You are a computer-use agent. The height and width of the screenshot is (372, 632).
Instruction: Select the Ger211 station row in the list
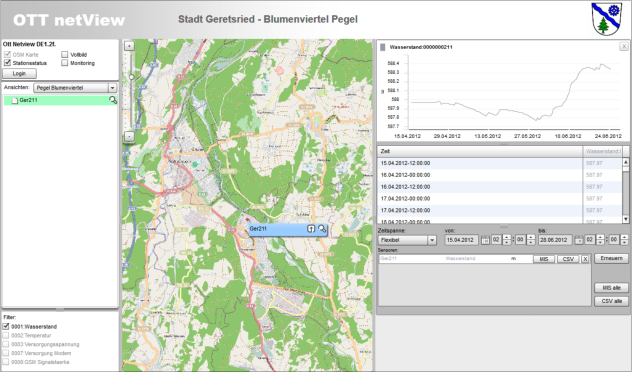tap(60, 100)
